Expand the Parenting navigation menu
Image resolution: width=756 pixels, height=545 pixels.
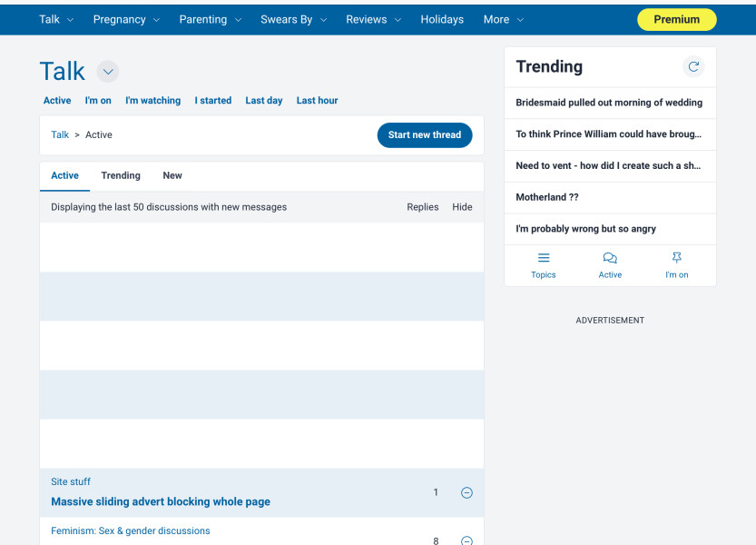[211, 19]
